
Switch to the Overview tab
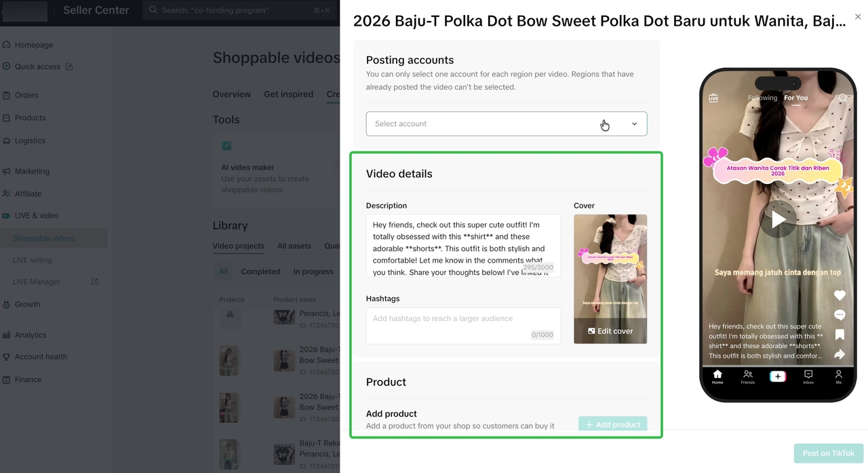tap(232, 94)
